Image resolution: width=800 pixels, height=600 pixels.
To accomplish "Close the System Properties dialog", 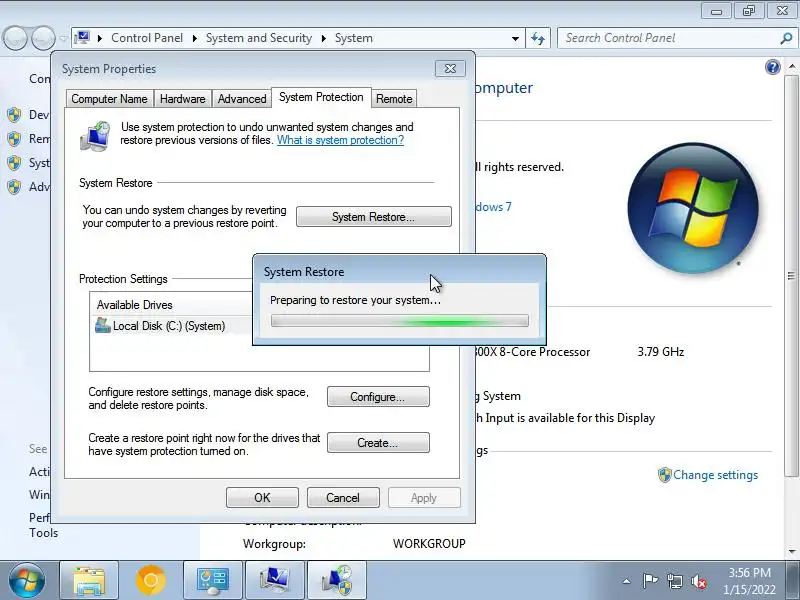I will click(x=450, y=68).
